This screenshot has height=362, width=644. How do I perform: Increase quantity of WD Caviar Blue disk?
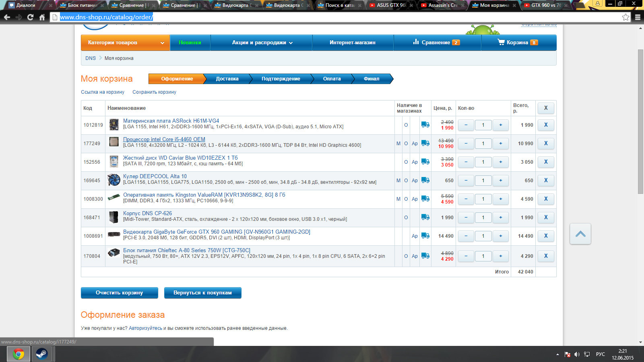click(501, 162)
